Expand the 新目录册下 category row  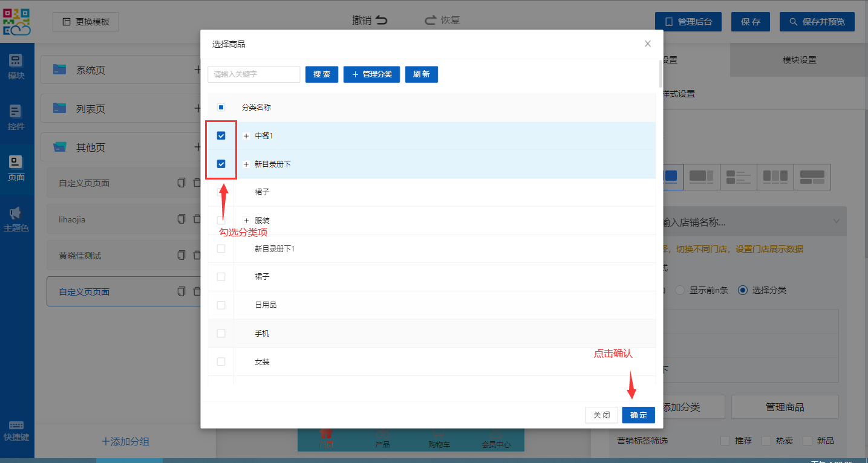(x=246, y=164)
